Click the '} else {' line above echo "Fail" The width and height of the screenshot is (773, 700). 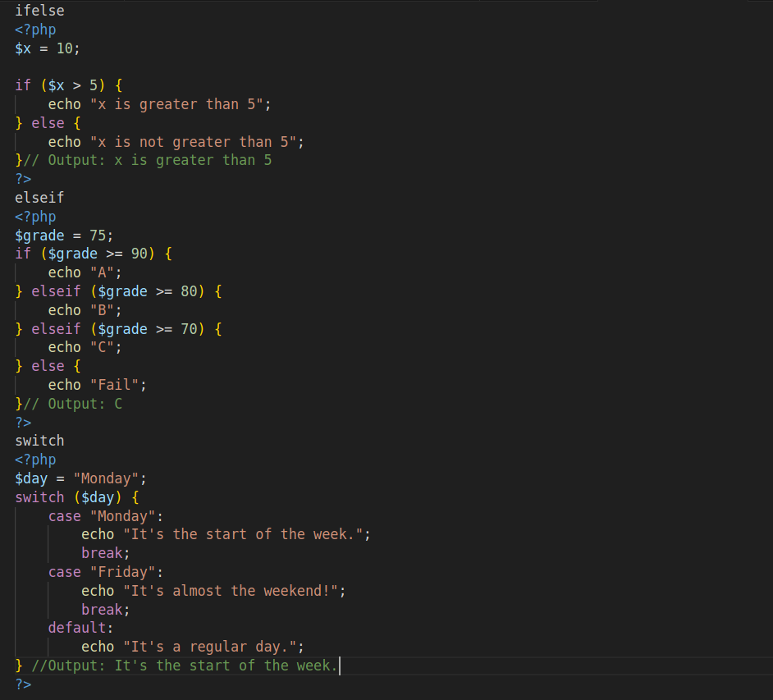pyautogui.click(x=48, y=366)
